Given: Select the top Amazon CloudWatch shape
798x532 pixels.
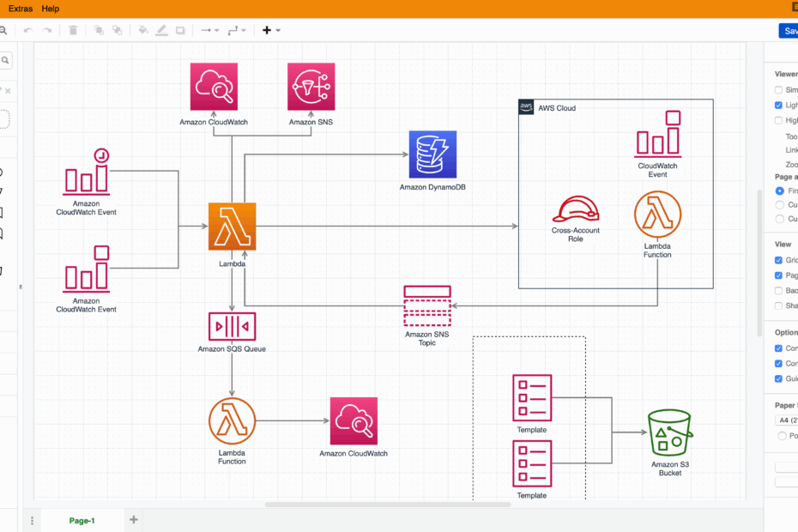Looking at the screenshot, I should (214, 87).
